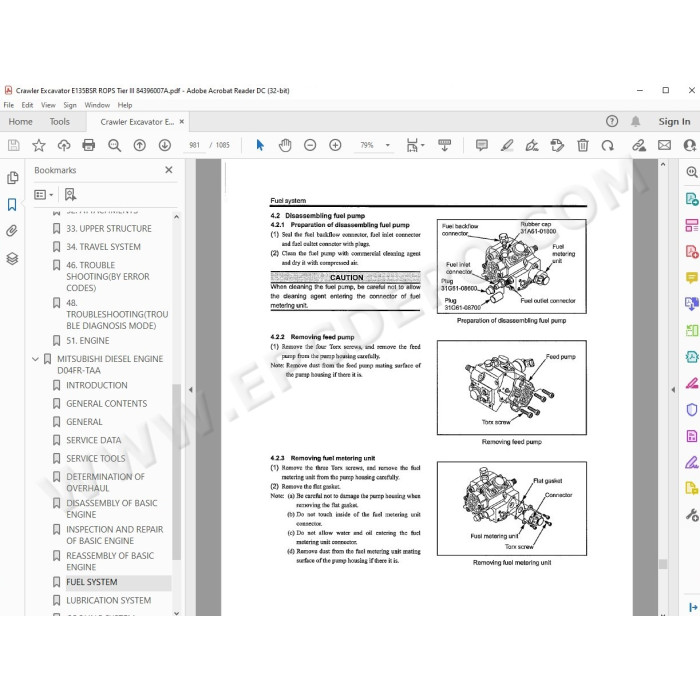This screenshot has width=700, height=700.
Task: Click the bookmarks panel scrollbar thumb
Action: click(176, 471)
